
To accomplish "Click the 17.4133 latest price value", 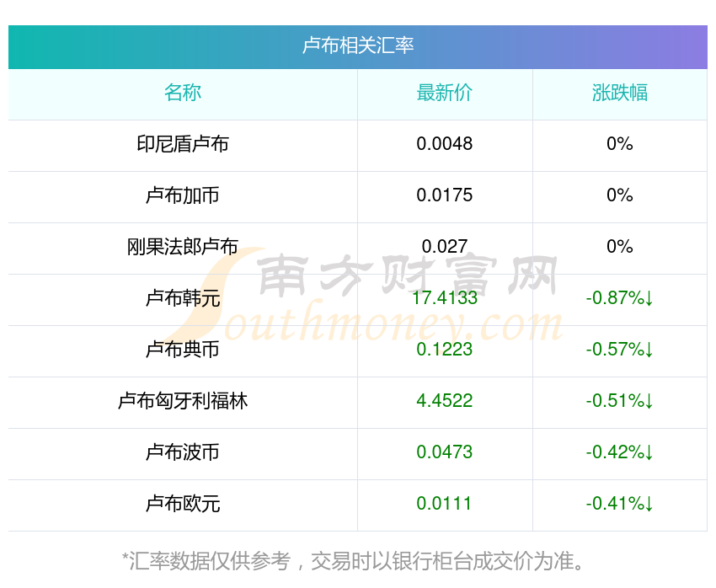I will pyautogui.click(x=444, y=298).
